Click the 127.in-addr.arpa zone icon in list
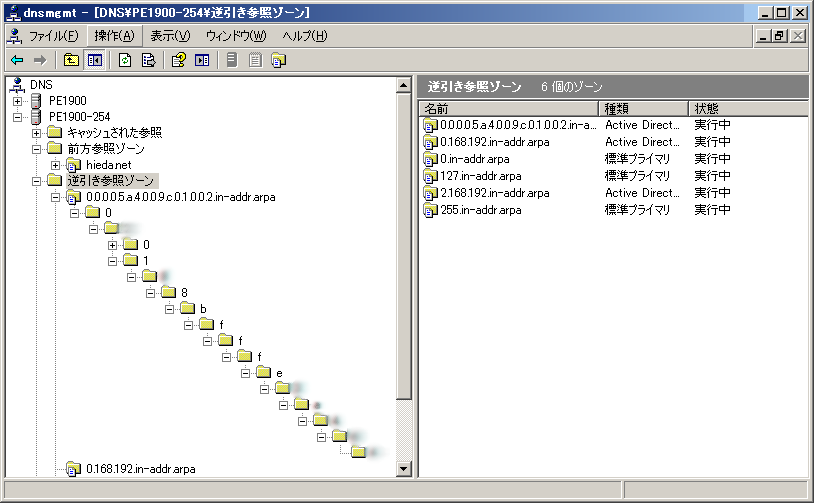Image resolution: width=814 pixels, height=503 pixels. 431,176
